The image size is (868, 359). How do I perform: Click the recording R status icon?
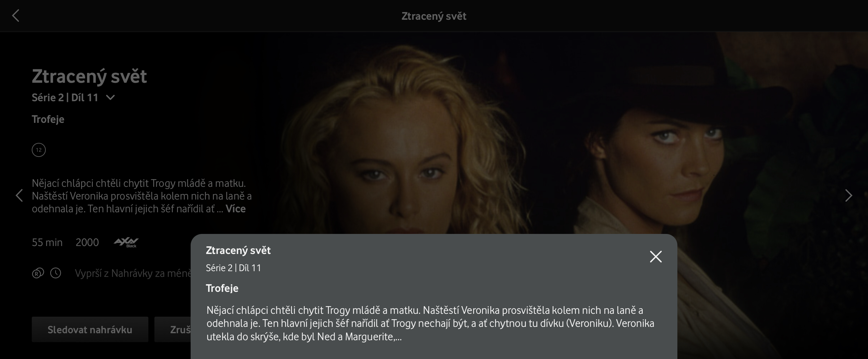(x=38, y=273)
